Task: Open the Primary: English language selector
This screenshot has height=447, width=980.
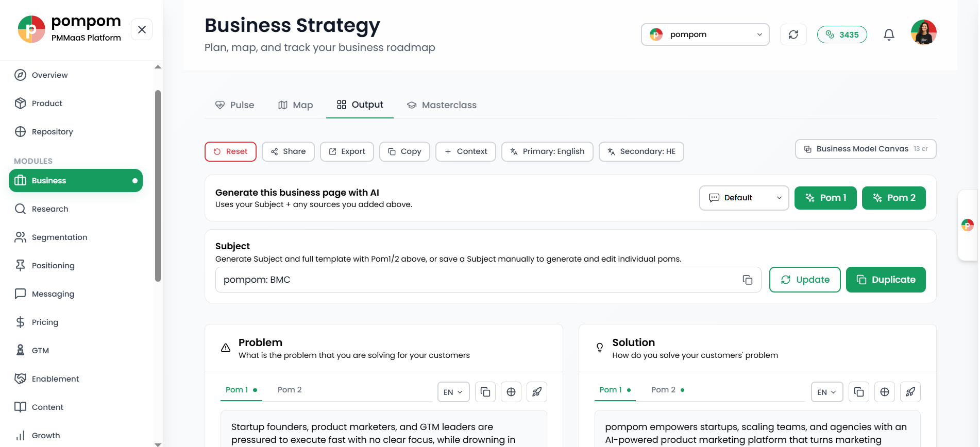Action: [547, 151]
